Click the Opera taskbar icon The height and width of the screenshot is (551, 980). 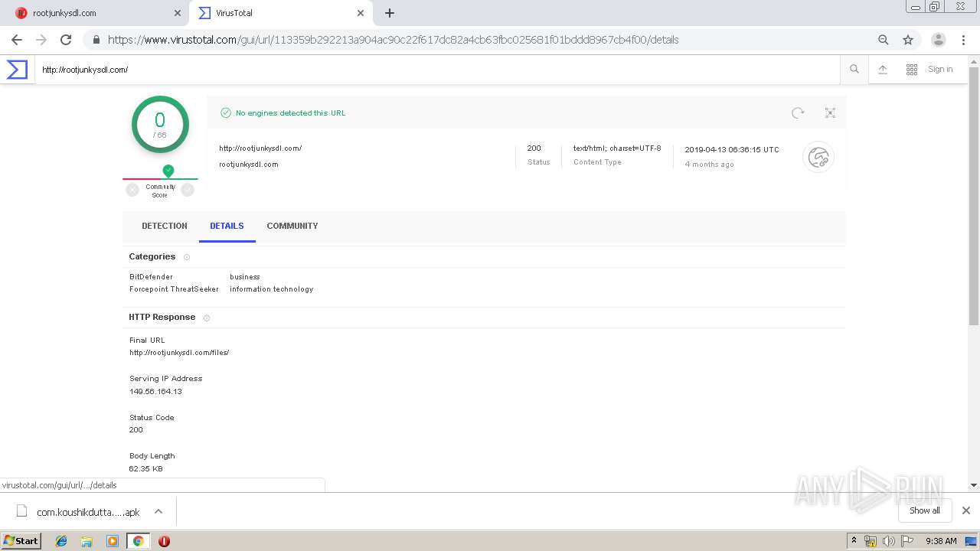[164, 541]
